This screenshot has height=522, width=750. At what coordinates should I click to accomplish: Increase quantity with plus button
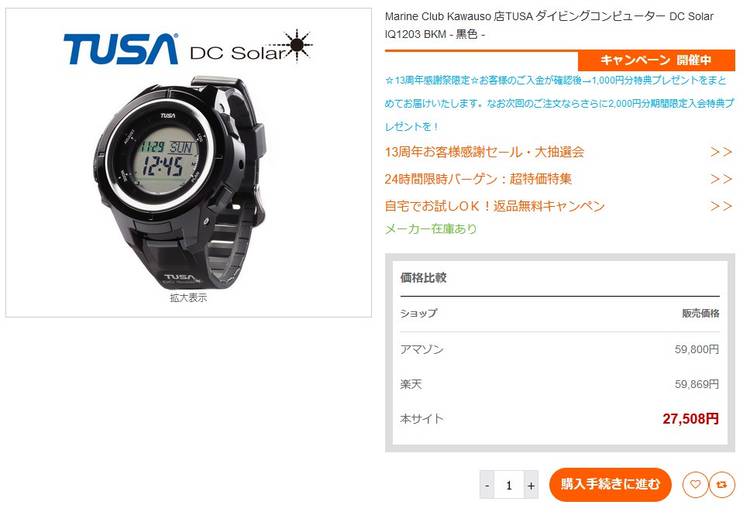click(531, 485)
